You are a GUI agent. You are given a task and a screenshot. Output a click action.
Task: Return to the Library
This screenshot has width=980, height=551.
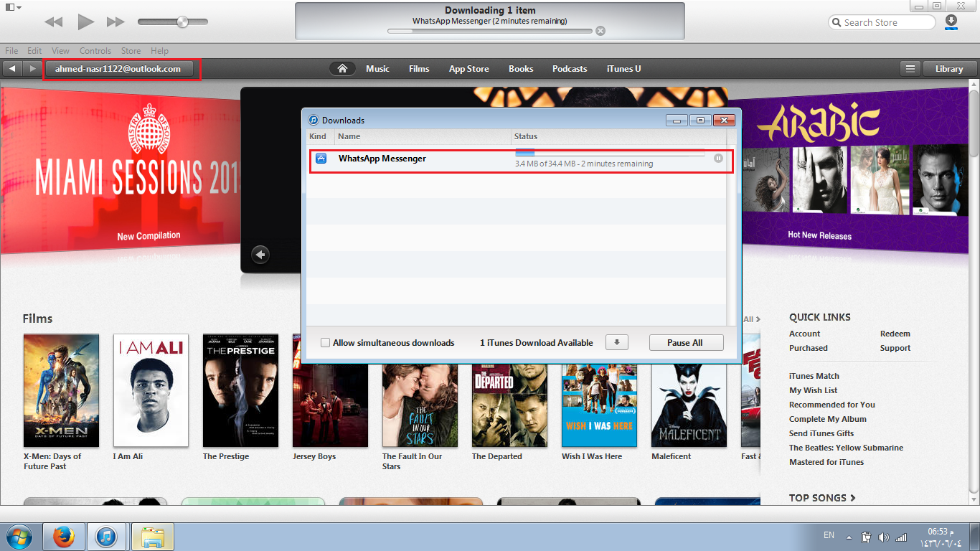949,69
